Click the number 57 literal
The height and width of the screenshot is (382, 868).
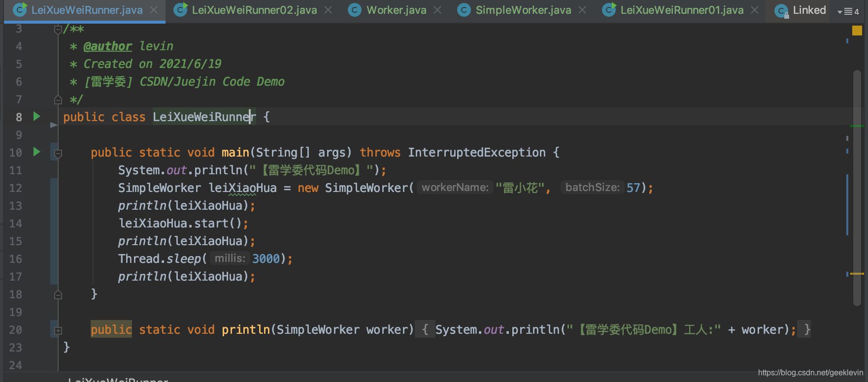point(633,188)
